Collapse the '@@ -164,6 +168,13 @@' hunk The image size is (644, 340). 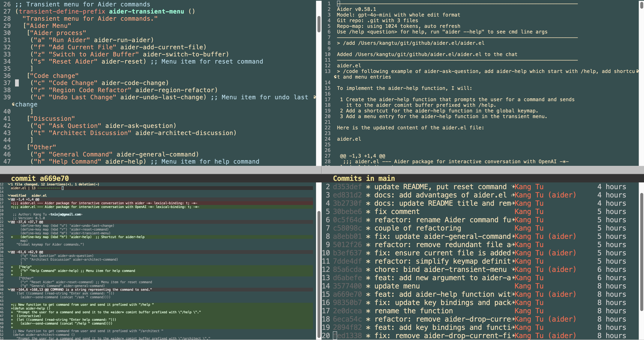9,289
